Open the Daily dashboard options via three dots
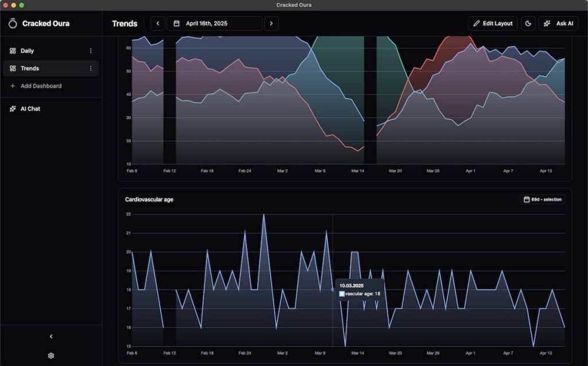This screenshot has width=588, height=366. pyautogui.click(x=91, y=50)
